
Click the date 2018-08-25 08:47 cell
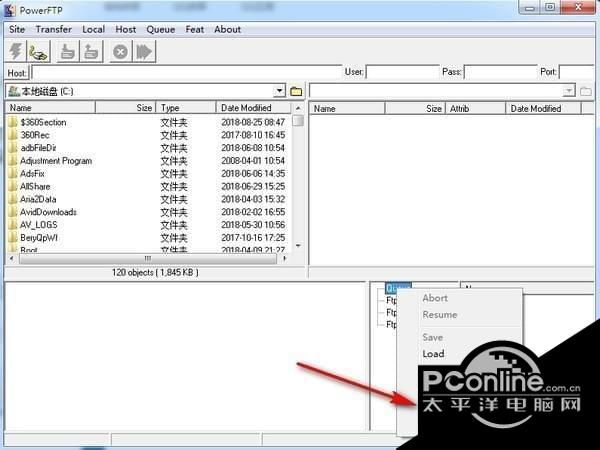click(253, 122)
